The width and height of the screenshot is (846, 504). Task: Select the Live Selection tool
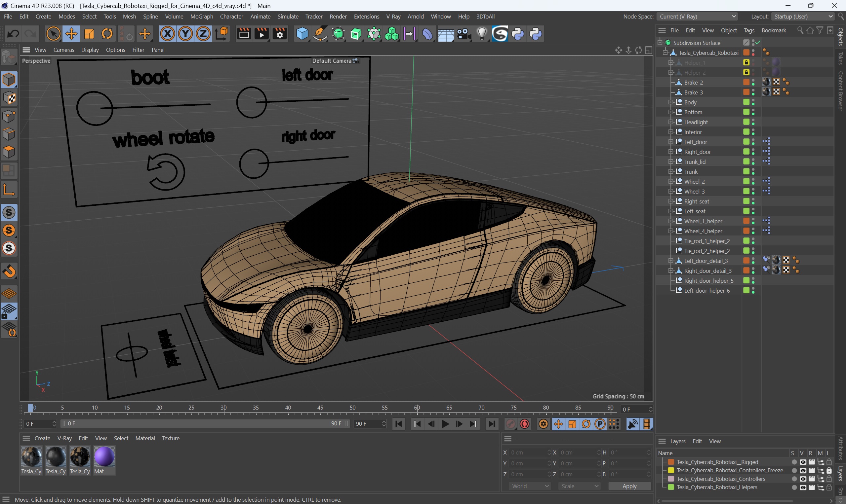coord(53,34)
